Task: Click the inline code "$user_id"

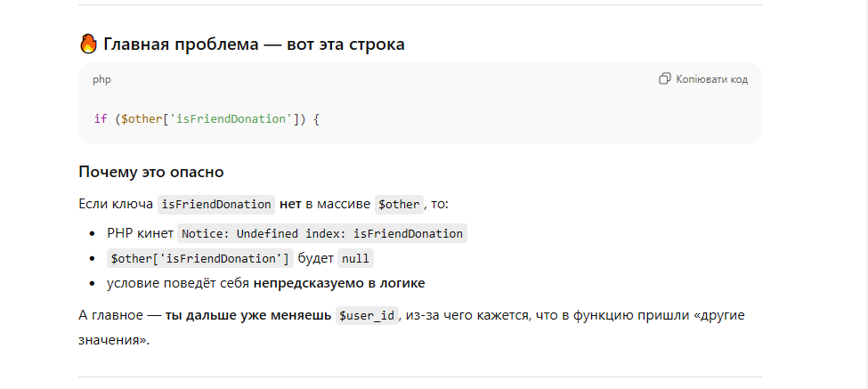Action: (x=368, y=316)
